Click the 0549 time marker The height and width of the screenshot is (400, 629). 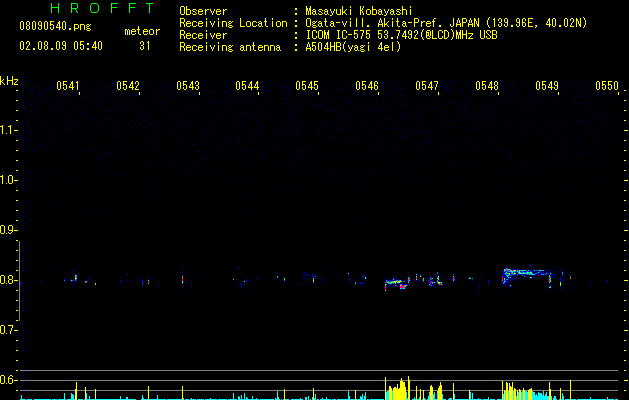547,86
